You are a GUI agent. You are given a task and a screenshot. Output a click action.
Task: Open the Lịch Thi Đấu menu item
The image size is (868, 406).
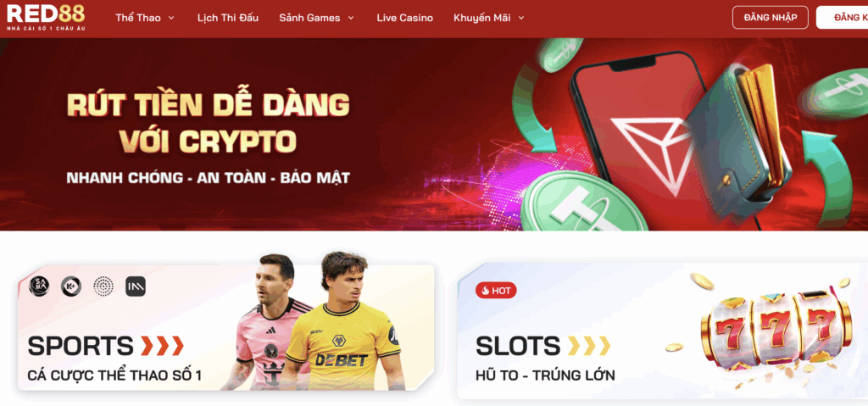click(228, 18)
